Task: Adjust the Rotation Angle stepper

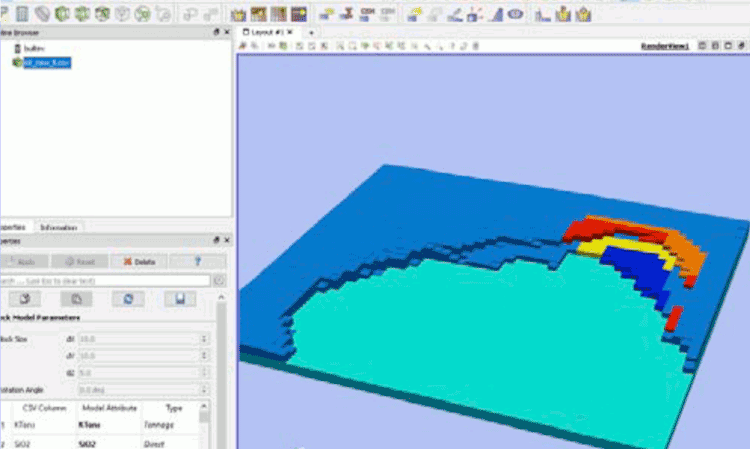Action: [205, 389]
